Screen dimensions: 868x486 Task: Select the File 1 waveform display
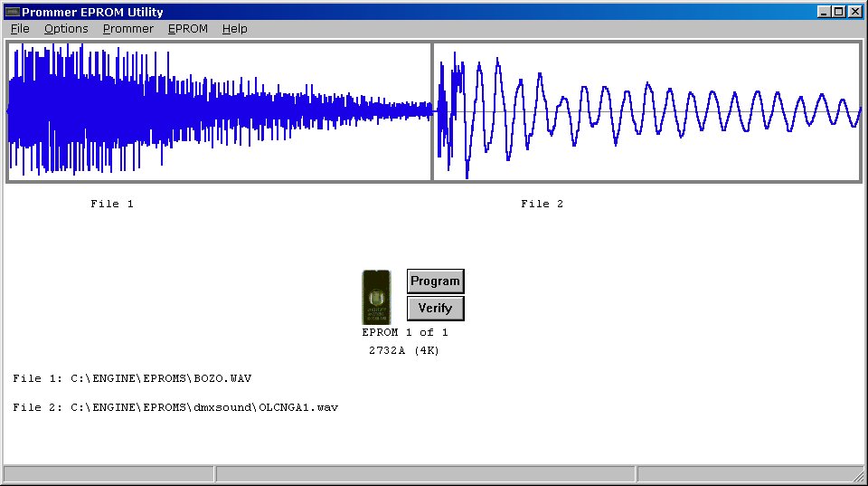[219, 111]
